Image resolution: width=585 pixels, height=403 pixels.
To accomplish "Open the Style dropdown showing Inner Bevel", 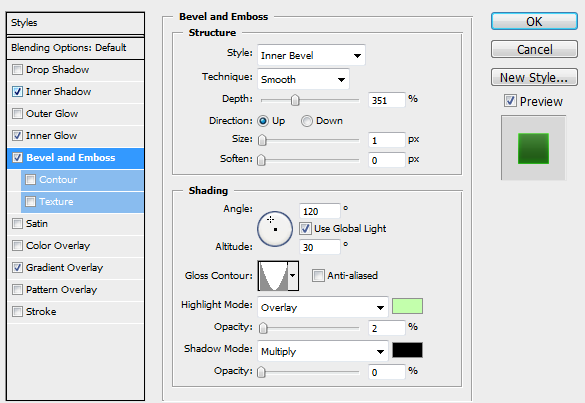I will pos(311,56).
